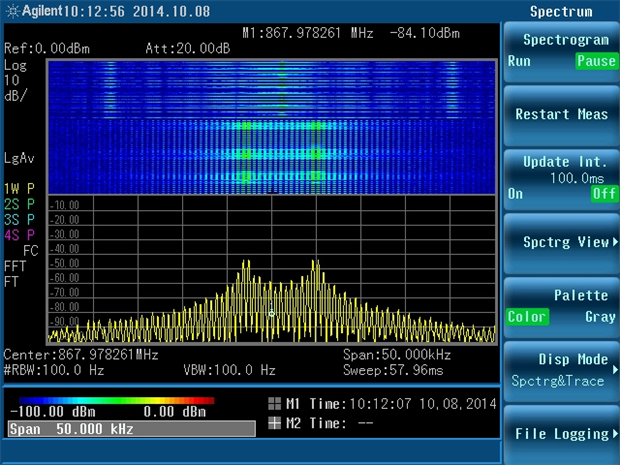Click the LgAv averaging label
This screenshot has height=465, width=620.
coord(19,159)
